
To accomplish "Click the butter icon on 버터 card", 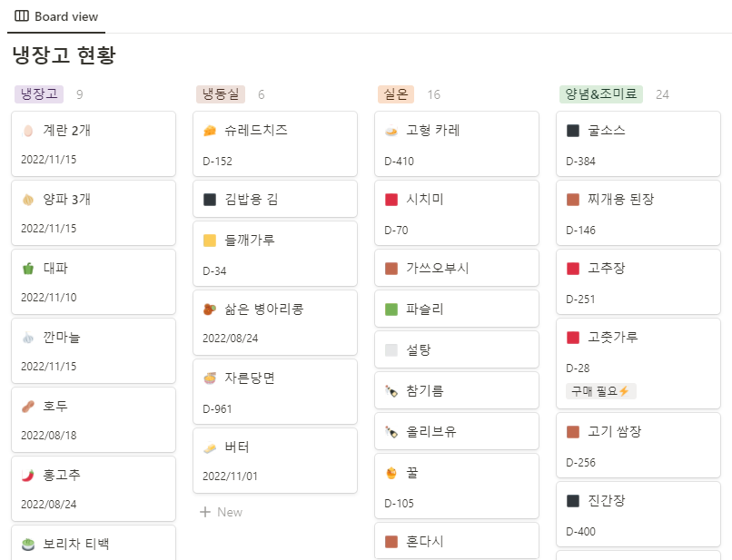I will tap(210, 447).
